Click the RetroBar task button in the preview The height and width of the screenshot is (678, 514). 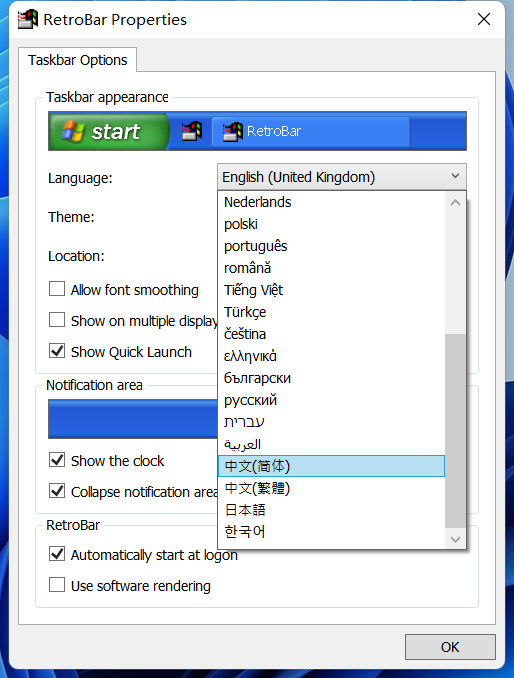(310, 131)
